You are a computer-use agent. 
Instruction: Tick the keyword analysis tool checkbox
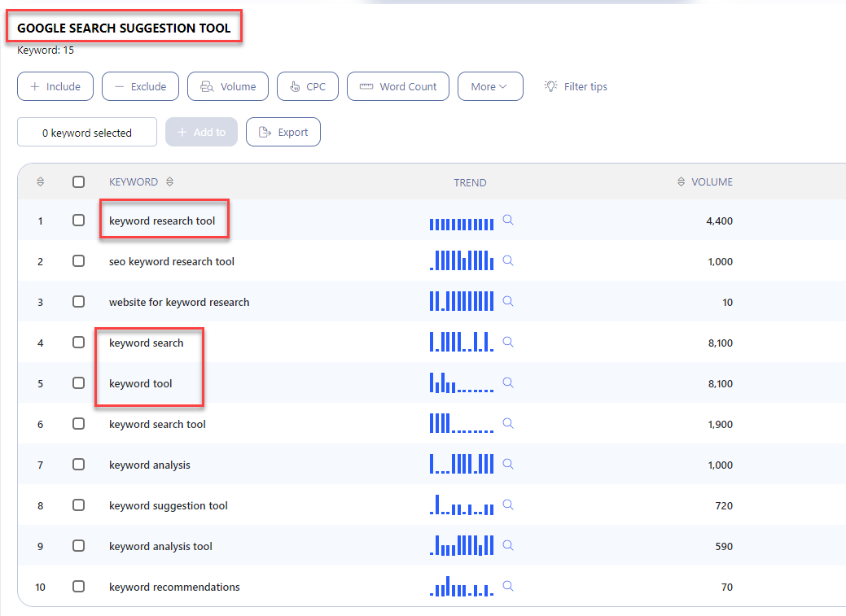(x=79, y=546)
